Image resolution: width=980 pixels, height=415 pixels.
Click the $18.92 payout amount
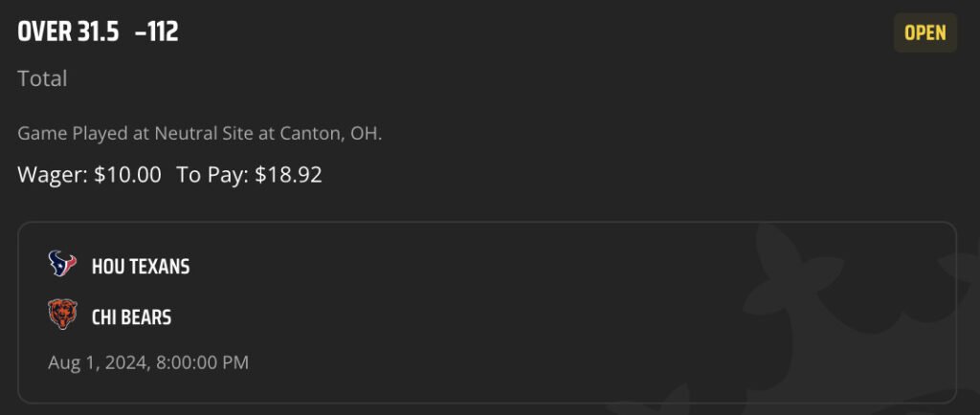289,175
